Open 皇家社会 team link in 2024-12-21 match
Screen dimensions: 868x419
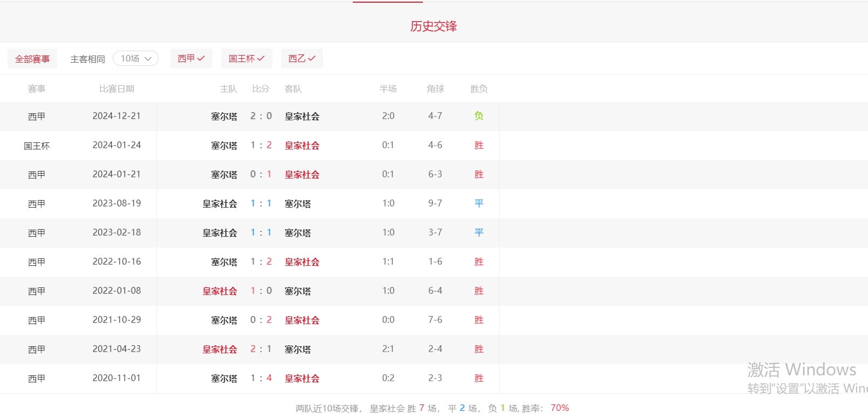(x=302, y=116)
